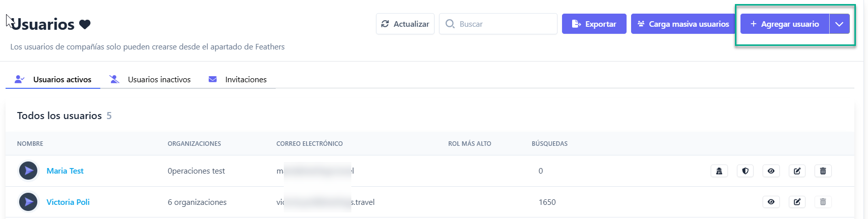Viewport: 868px width, 219px height.
Task: Open the Maria Test user link
Action: (x=65, y=171)
